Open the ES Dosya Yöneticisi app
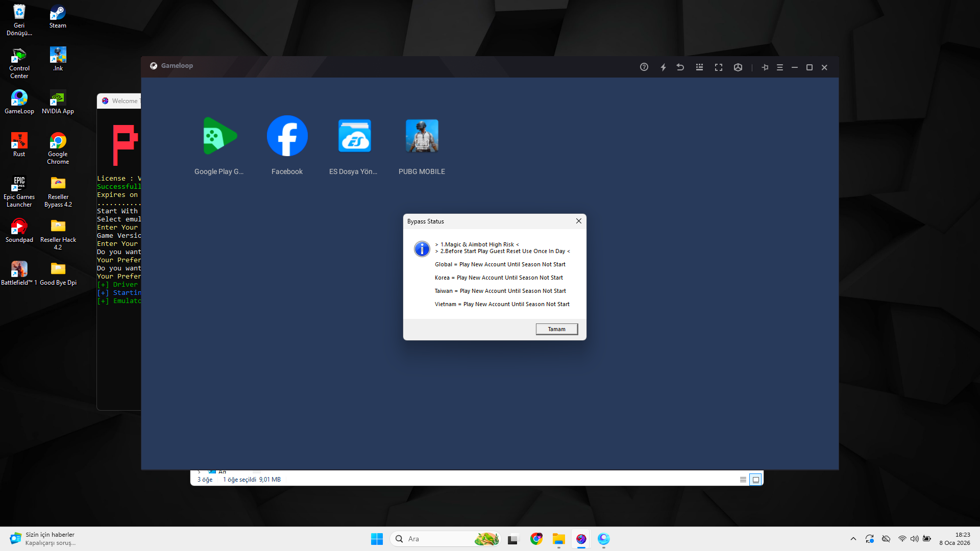This screenshot has width=980, height=551. [355, 136]
